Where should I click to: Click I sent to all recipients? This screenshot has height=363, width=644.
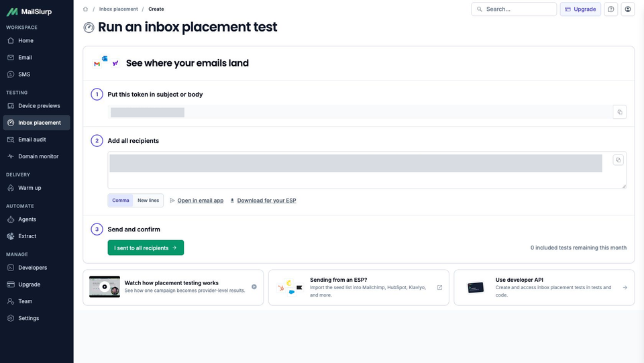point(146,248)
